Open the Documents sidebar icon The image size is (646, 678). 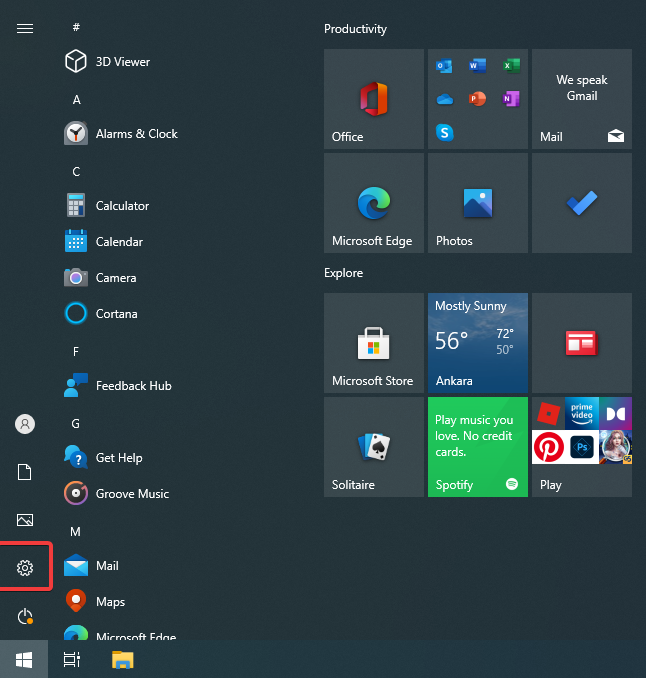click(x=25, y=472)
